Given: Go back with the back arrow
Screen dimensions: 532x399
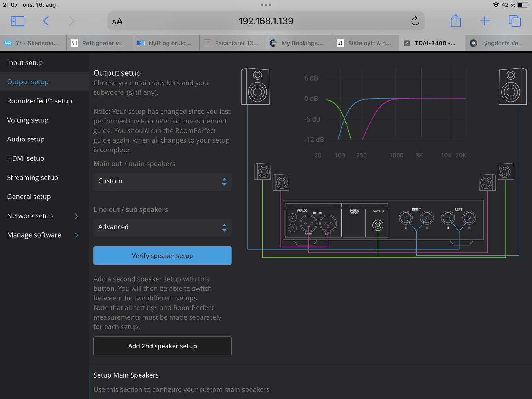Looking at the screenshot, I should click(46, 21).
